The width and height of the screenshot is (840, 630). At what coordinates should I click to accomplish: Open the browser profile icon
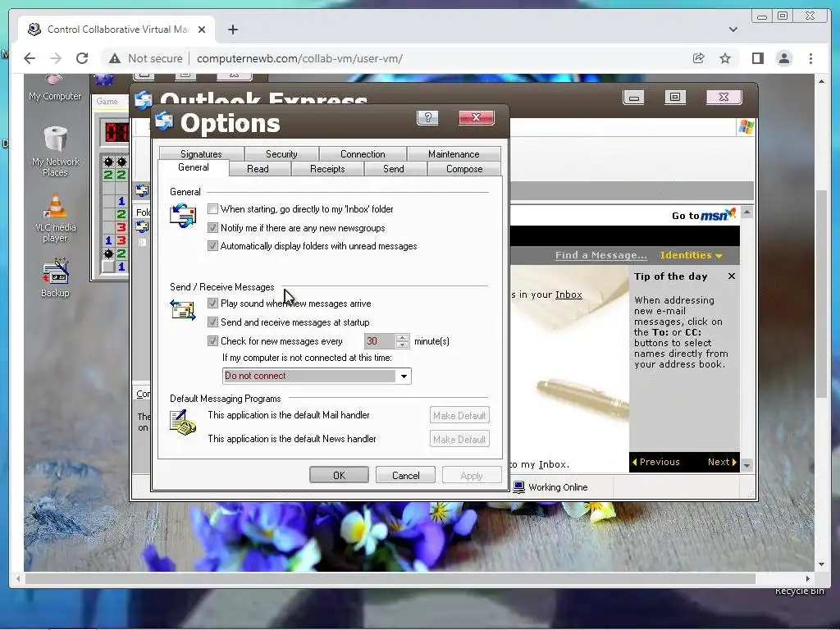[x=783, y=58]
